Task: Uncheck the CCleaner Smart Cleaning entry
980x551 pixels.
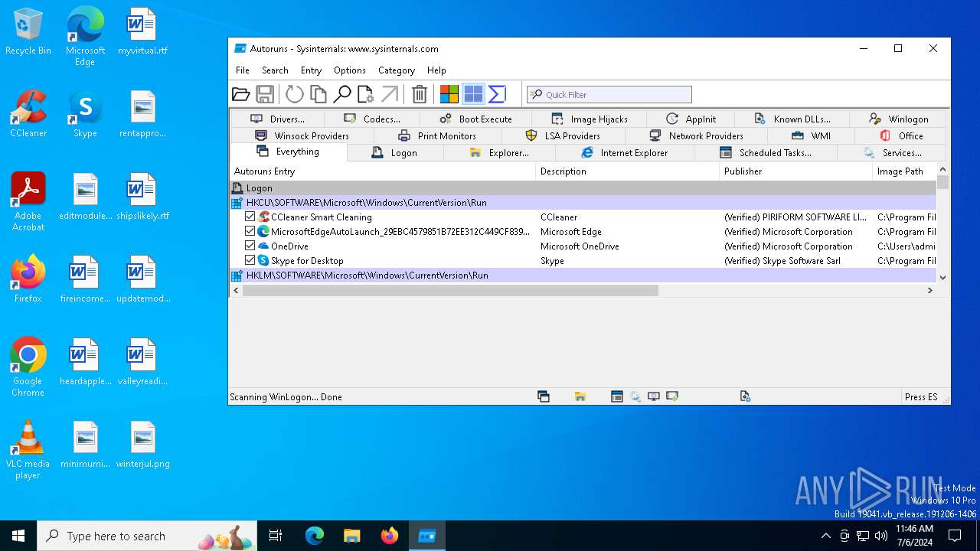Action: pyautogui.click(x=250, y=217)
